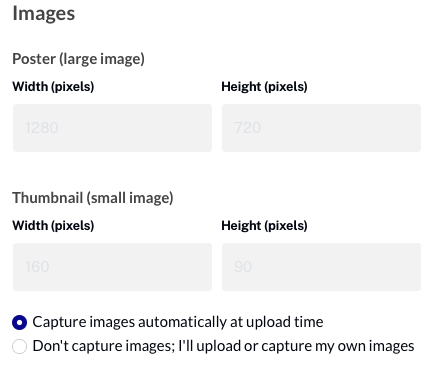Select the 'Don't capture images' radio button
This screenshot has height=367, width=444.
coord(19,346)
